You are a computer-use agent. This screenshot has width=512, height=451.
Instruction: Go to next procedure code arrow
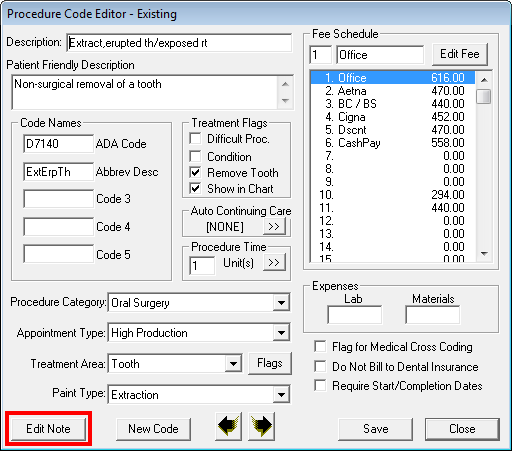(262, 426)
